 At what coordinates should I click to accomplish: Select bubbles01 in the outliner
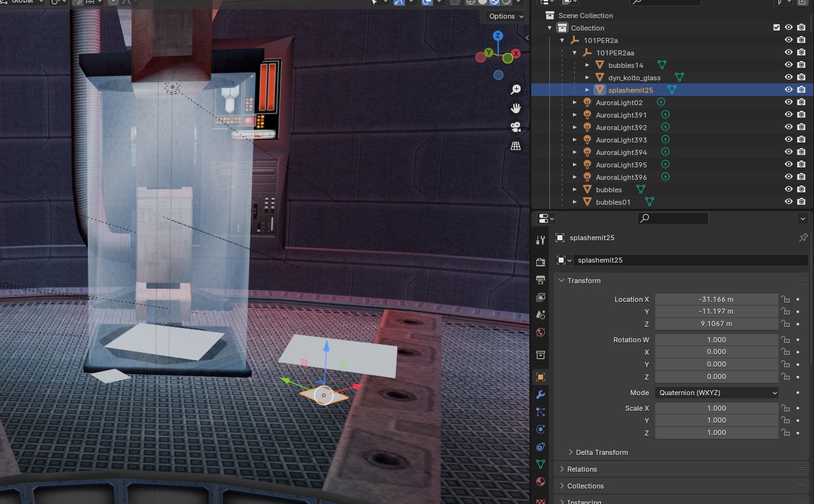(613, 202)
